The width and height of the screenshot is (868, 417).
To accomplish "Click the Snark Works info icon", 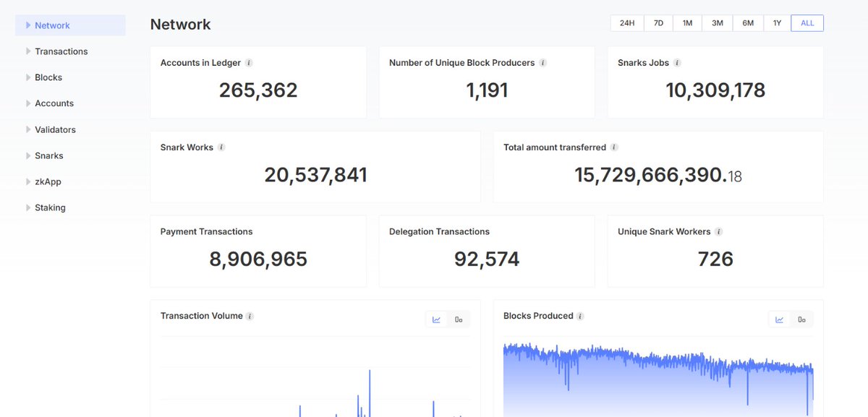I will [x=220, y=147].
